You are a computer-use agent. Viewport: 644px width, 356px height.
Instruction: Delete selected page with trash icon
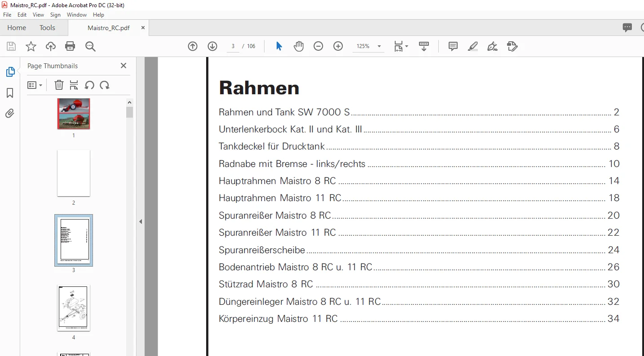tap(59, 85)
